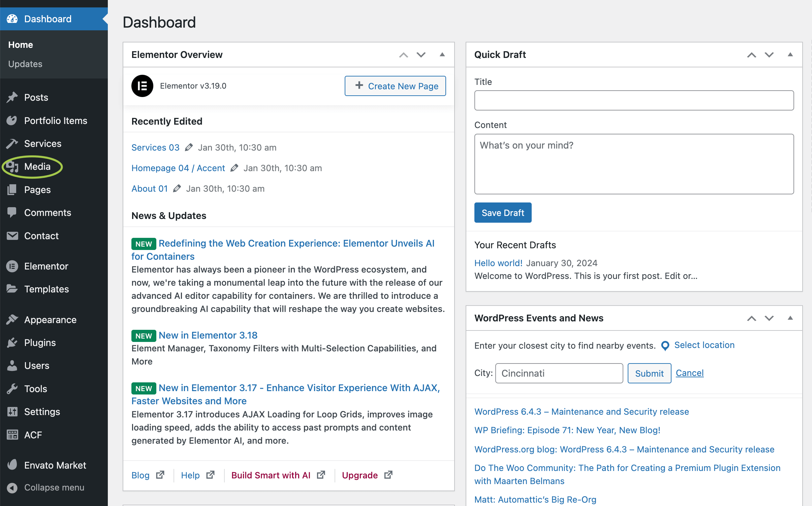This screenshot has height=506, width=812.
Task: Click the pencil icon next to About 01
Action: [x=177, y=189]
